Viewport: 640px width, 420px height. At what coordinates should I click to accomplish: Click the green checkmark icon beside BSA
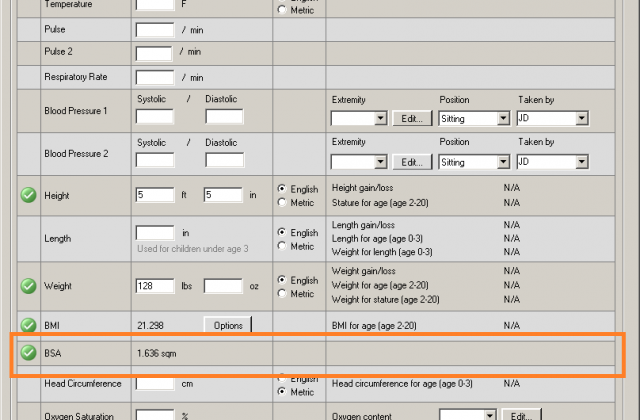(28, 353)
